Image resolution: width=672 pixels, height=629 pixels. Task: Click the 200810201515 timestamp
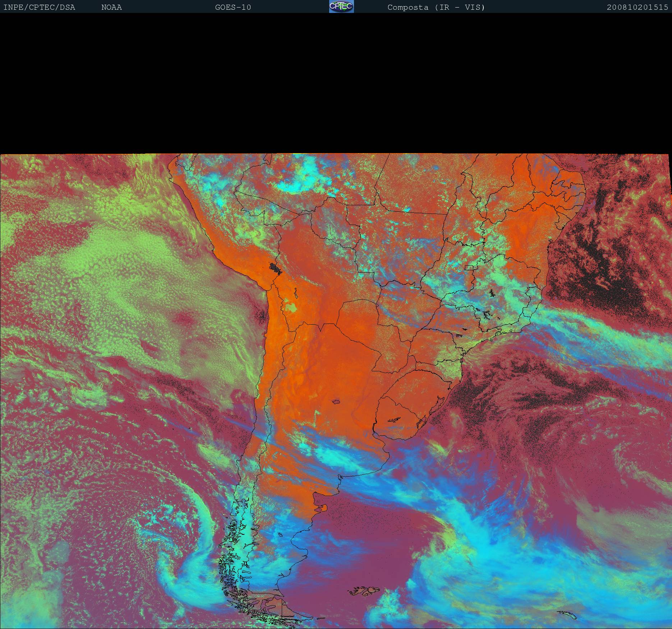pyautogui.click(x=637, y=8)
